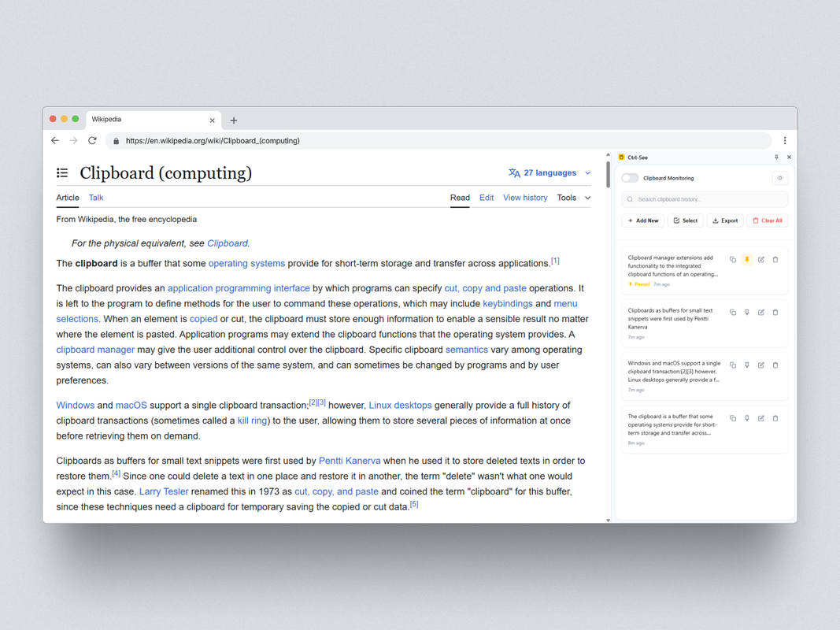Image resolution: width=840 pixels, height=630 pixels.
Task: Click the page scrollbar thumb
Action: point(608,175)
